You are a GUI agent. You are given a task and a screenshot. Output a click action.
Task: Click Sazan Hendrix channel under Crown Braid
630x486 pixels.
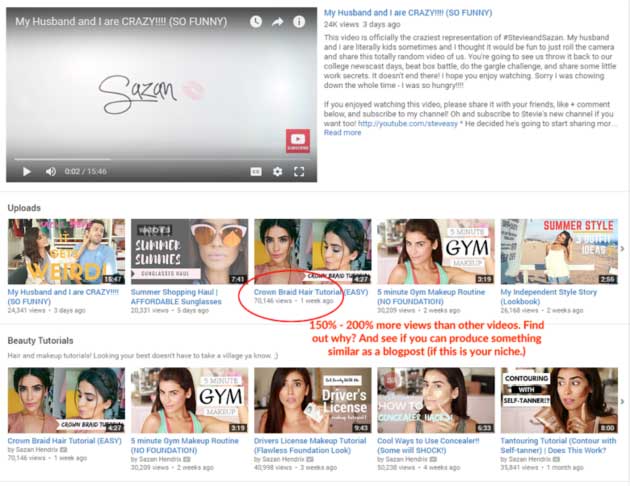(x=35, y=449)
